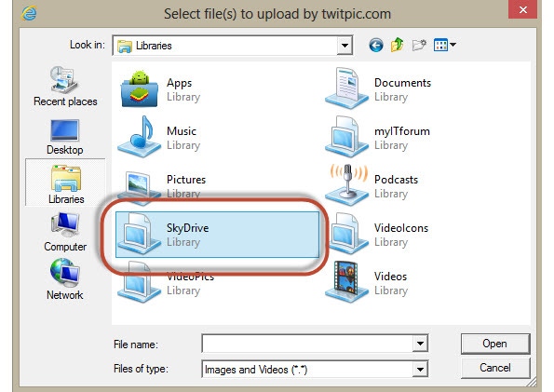This screenshot has width=554, height=392.
Task: Click the Images and Videos type box
Action: coord(315,370)
